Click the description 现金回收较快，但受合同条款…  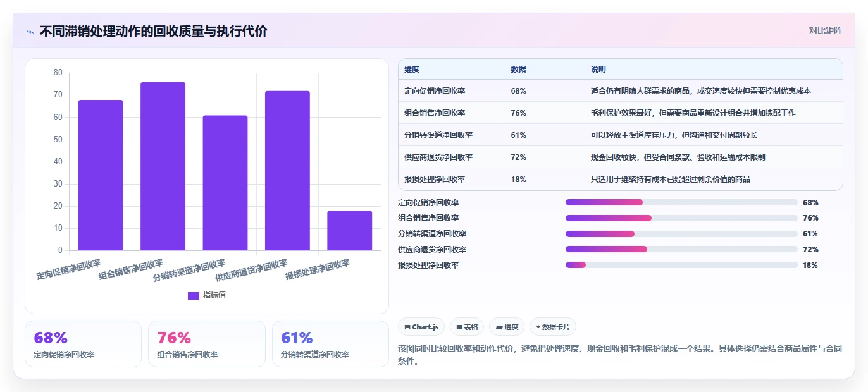678,157
